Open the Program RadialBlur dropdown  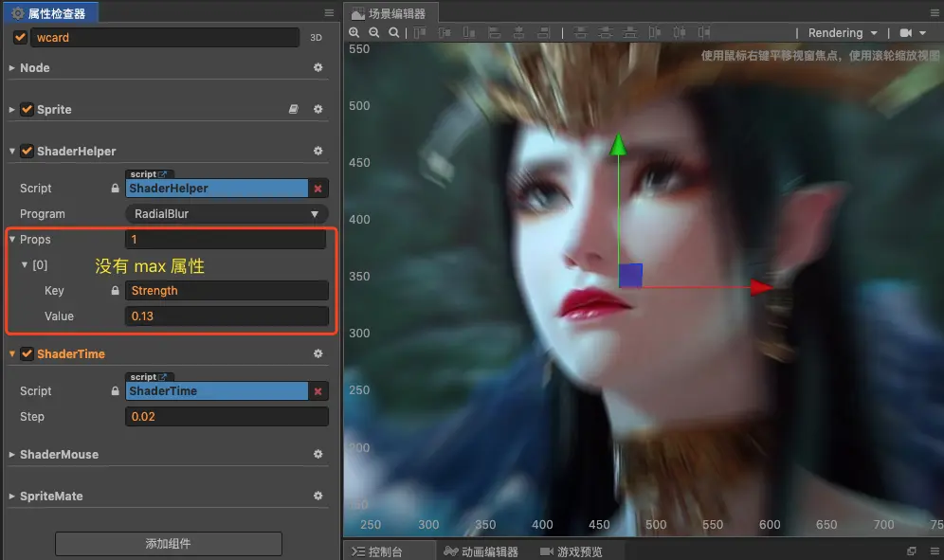point(227,214)
